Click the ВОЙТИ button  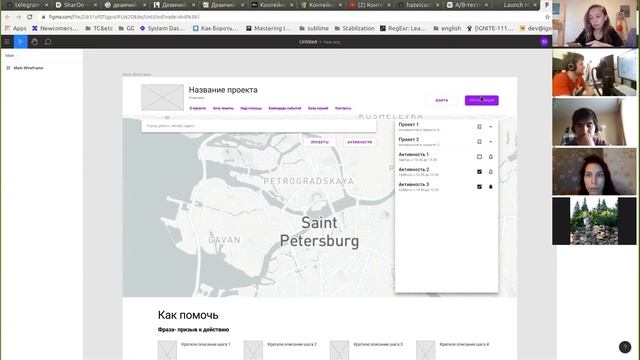point(442,100)
